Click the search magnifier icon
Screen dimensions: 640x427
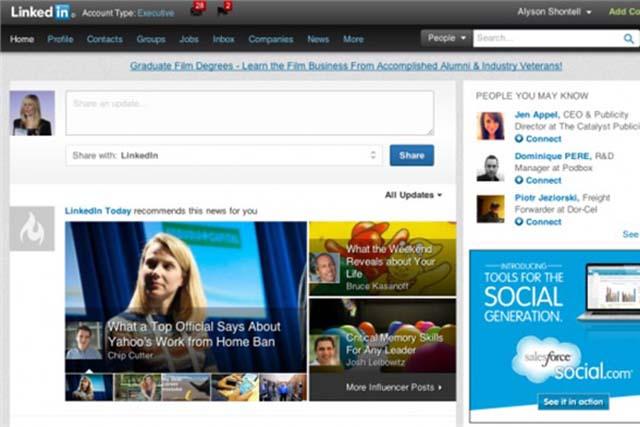[x=629, y=39]
